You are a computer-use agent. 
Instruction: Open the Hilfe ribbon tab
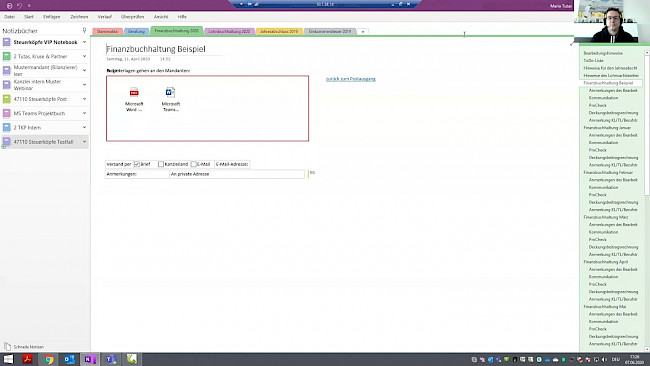click(182, 17)
